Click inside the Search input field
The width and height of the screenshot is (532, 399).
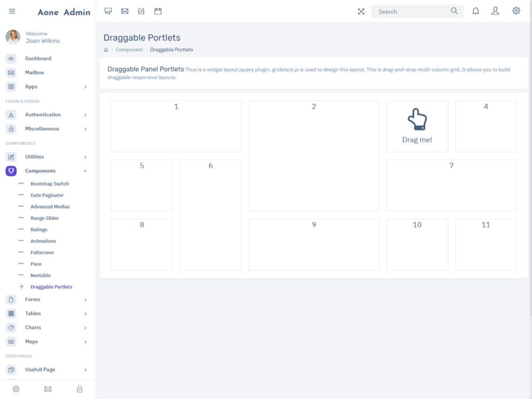coord(410,11)
